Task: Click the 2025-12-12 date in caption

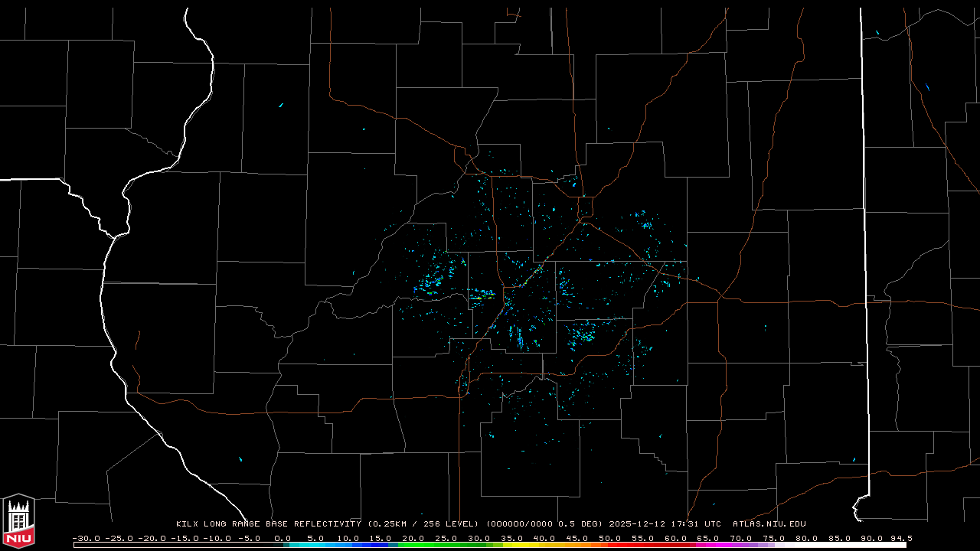Action: 639,524
